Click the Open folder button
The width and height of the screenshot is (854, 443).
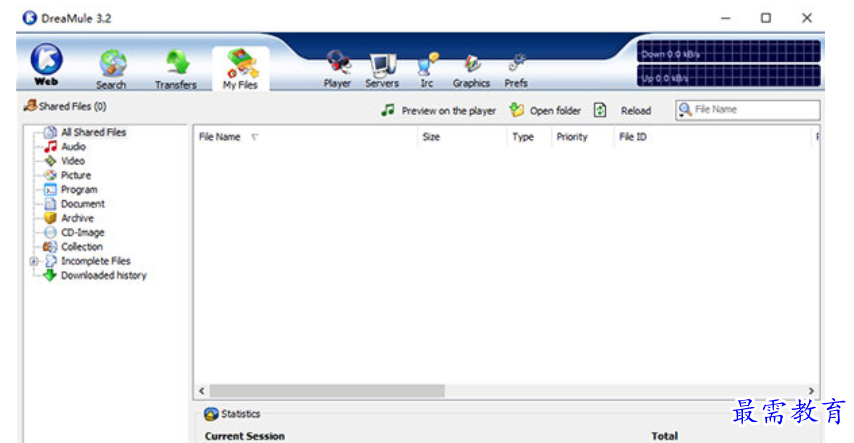point(545,111)
